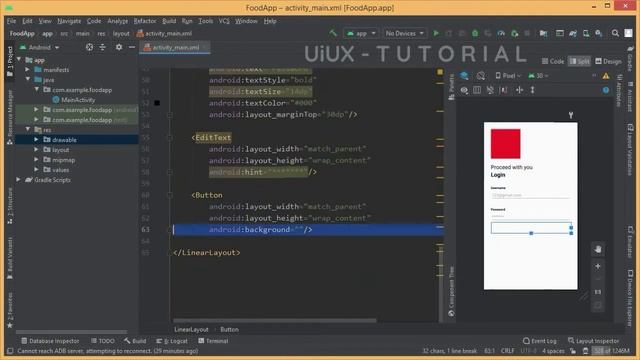The image size is (640, 360).
Task: Click the EditText tag on line 55
Action: point(213,138)
